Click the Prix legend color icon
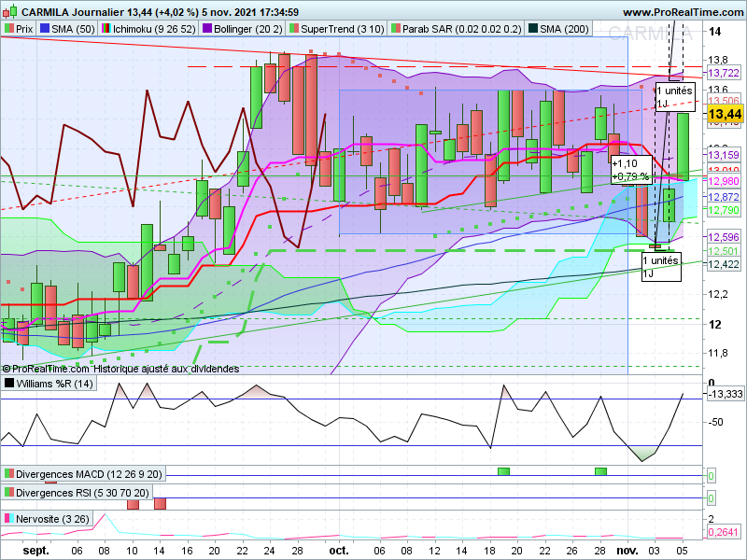 pyautogui.click(x=9, y=29)
